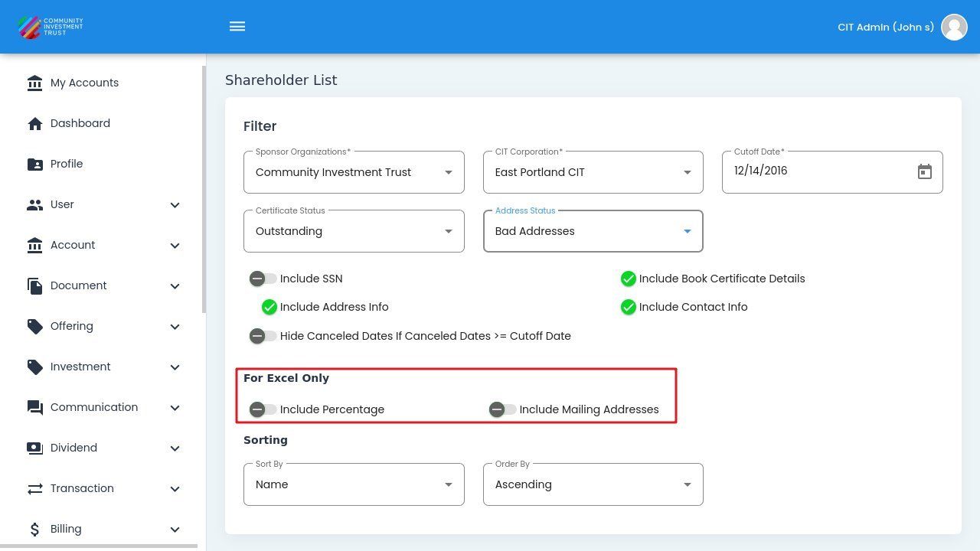
Task: Click the hamburger menu icon
Action: point(237,27)
